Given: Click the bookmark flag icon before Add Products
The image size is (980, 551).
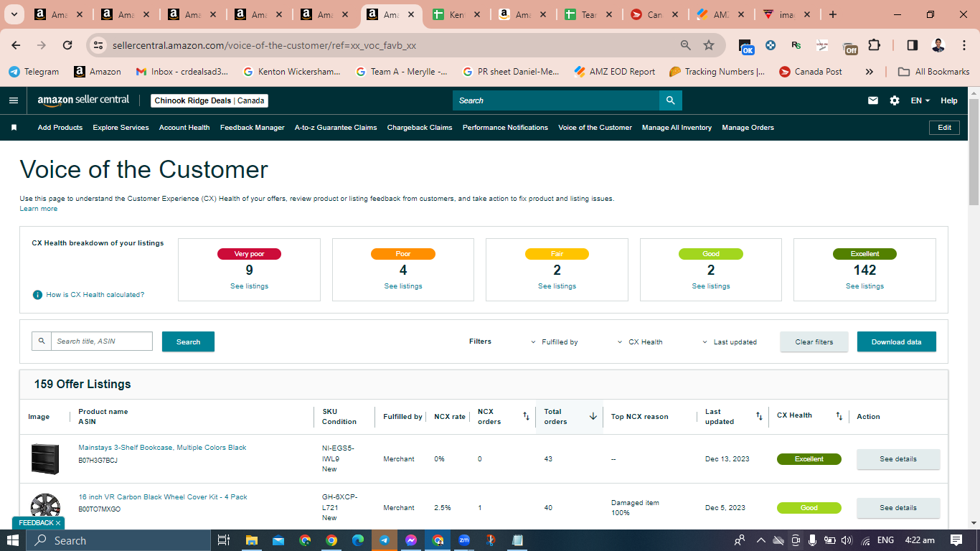Looking at the screenshot, I should (x=14, y=128).
